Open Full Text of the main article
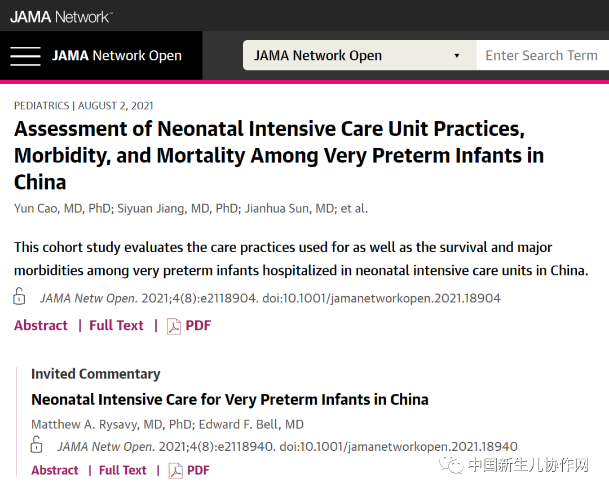The height and width of the screenshot is (492, 609). [116, 325]
